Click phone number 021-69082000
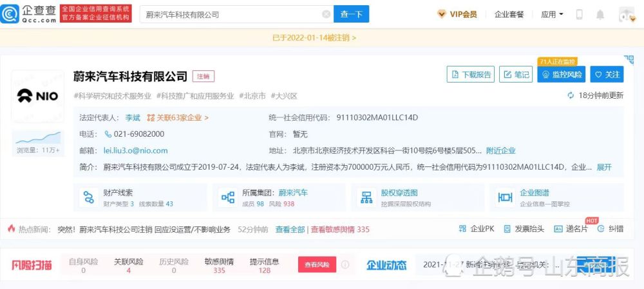 click(139, 134)
